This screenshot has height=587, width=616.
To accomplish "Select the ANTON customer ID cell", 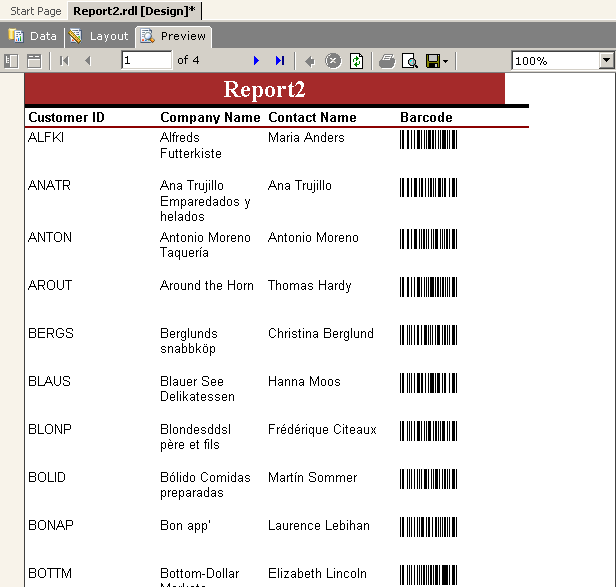I will pos(50,237).
